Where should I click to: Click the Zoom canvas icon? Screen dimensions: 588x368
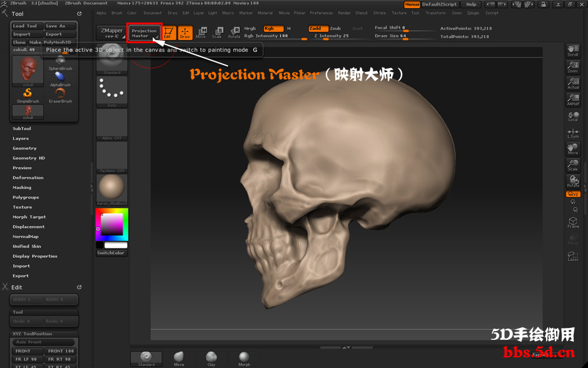point(573,67)
